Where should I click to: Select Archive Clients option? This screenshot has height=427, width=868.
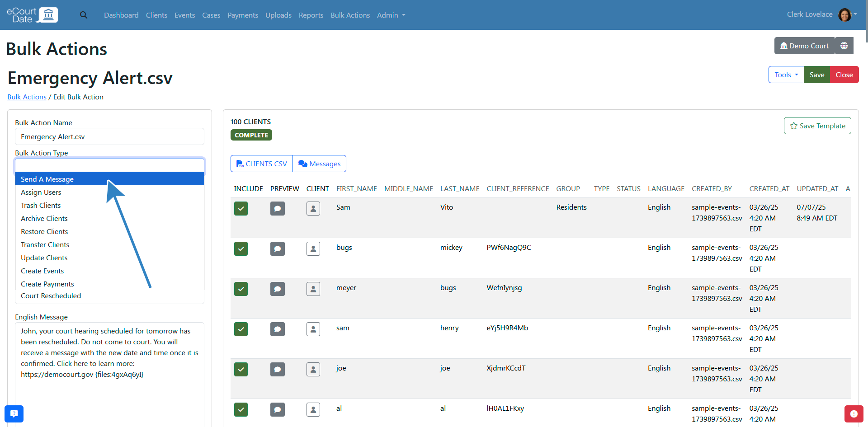109,218
